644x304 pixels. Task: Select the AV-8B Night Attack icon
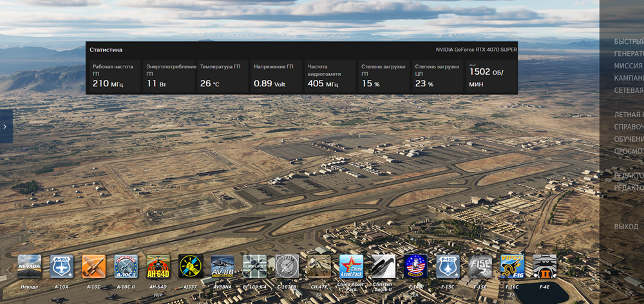(x=223, y=266)
